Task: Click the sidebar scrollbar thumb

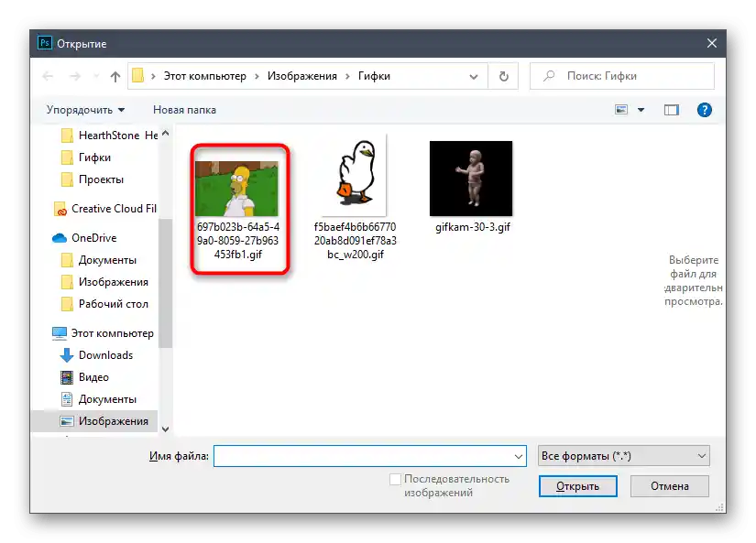Action: pos(165,283)
